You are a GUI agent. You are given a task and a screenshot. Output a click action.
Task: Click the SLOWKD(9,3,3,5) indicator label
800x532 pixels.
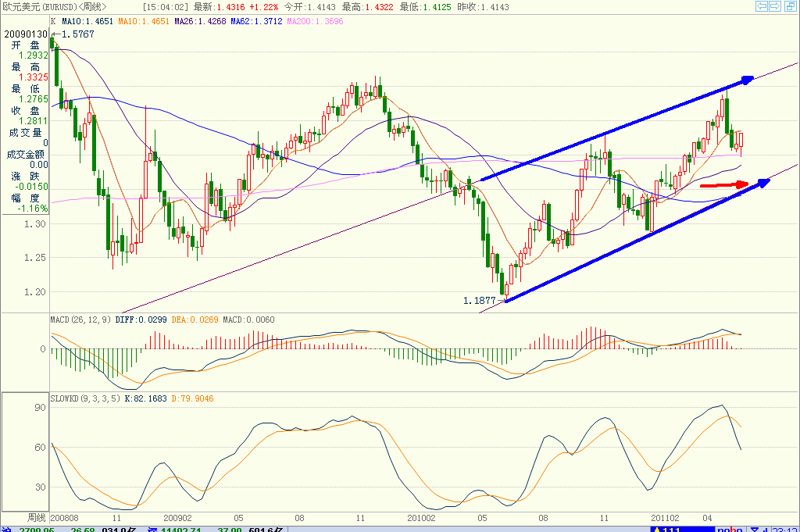coord(85,399)
